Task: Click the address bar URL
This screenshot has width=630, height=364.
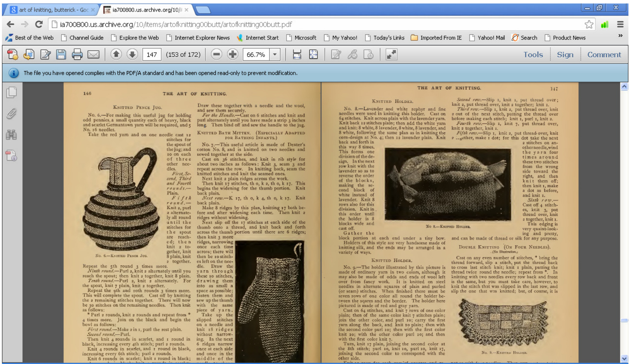Action: [176, 24]
